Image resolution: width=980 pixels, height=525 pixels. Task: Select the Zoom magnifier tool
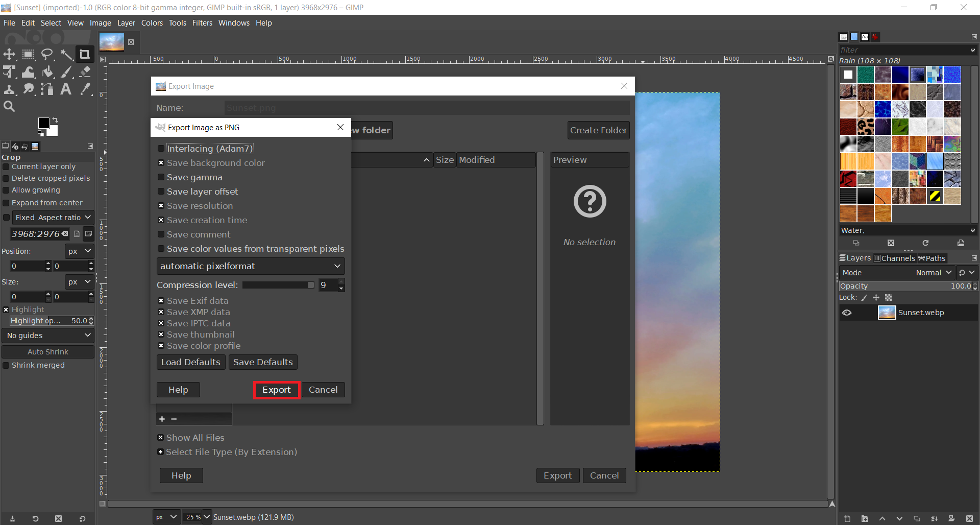pyautogui.click(x=9, y=106)
